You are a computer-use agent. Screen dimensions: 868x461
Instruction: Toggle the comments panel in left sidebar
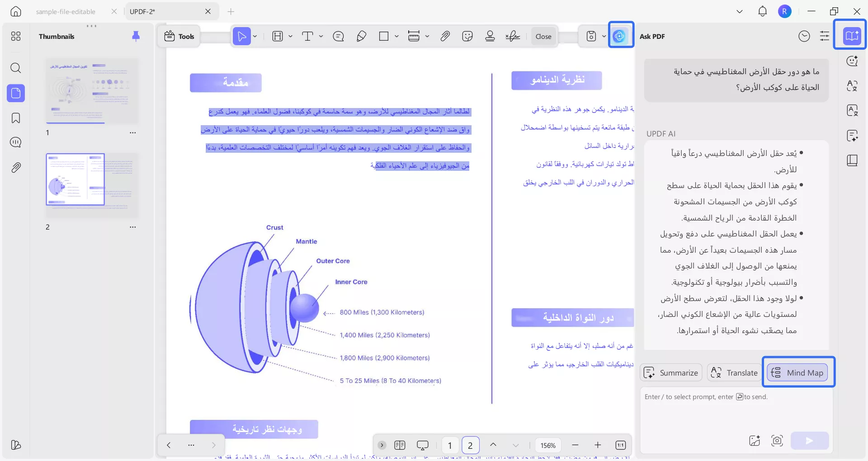pyautogui.click(x=16, y=142)
